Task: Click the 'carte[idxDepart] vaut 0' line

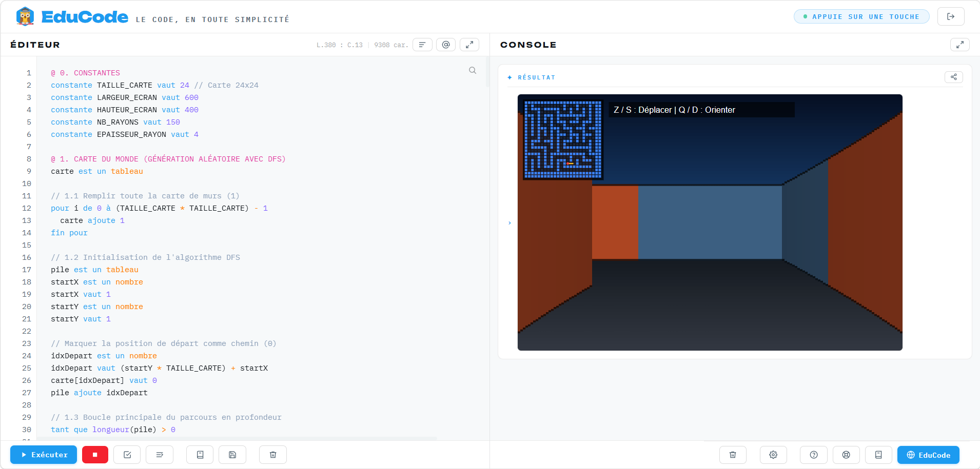Action: (x=104, y=380)
